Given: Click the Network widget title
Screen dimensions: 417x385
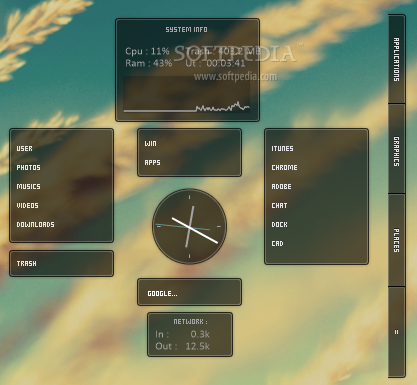Looking at the screenshot, I should pos(190,322).
